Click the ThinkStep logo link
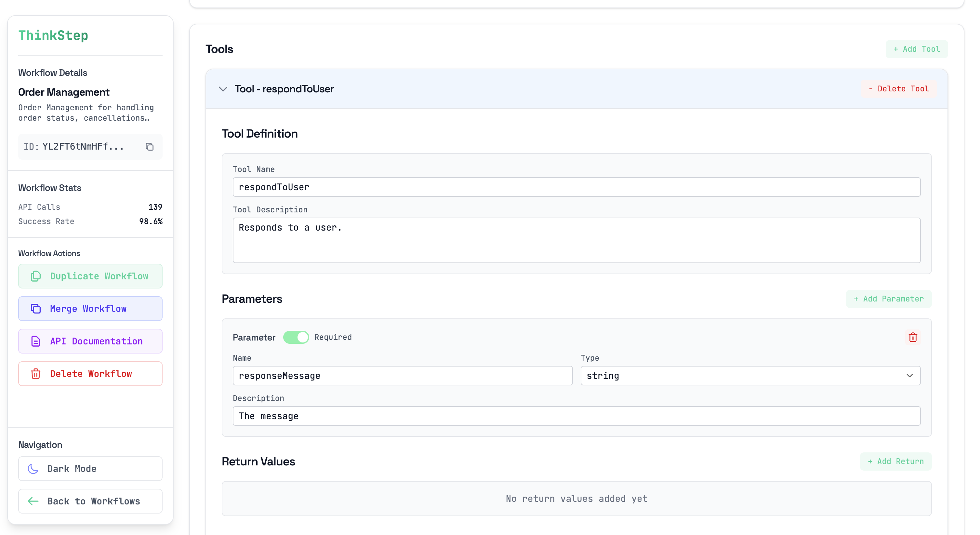The height and width of the screenshot is (535, 980). coord(53,35)
